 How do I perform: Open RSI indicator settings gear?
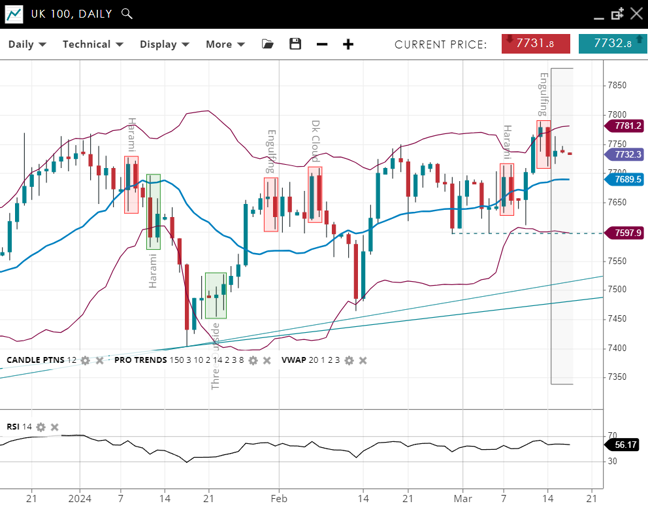(x=41, y=427)
